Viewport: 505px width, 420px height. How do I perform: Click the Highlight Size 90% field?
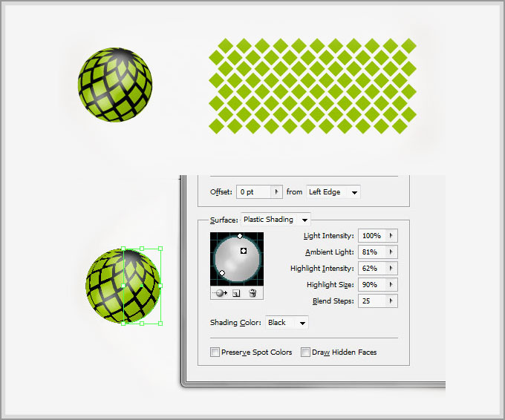pos(372,284)
